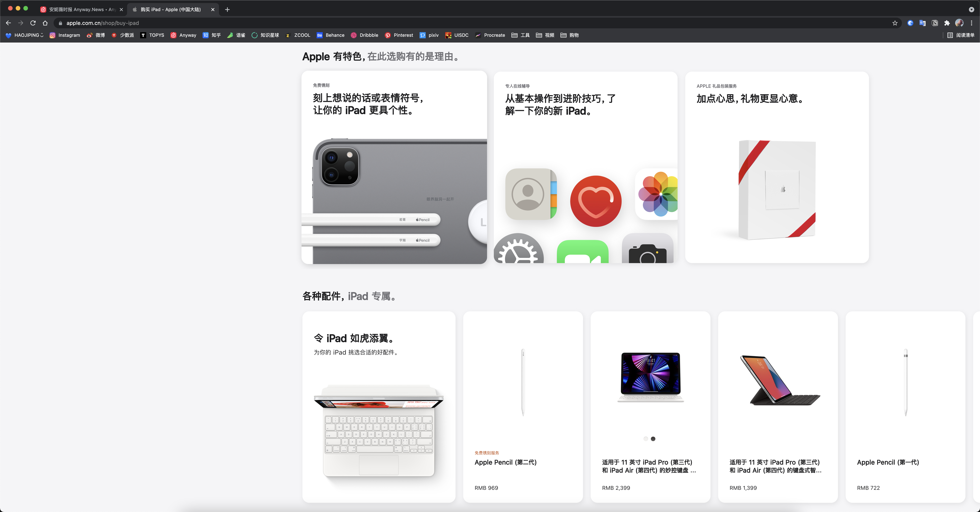Open the gift wrapping service card
The image size is (980, 512).
pos(777,167)
